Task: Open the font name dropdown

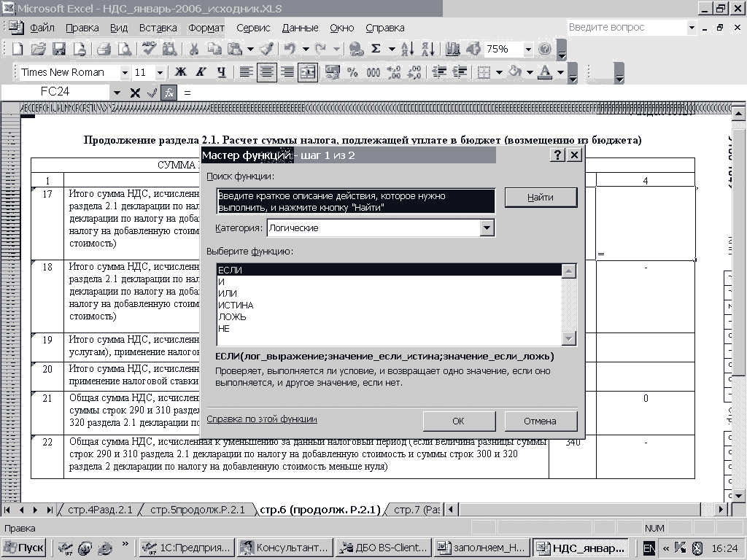Action: pos(125,72)
